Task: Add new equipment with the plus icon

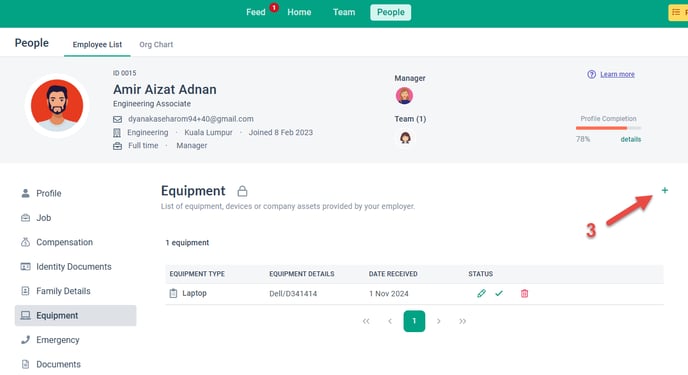Action: pyautogui.click(x=665, y=190)
